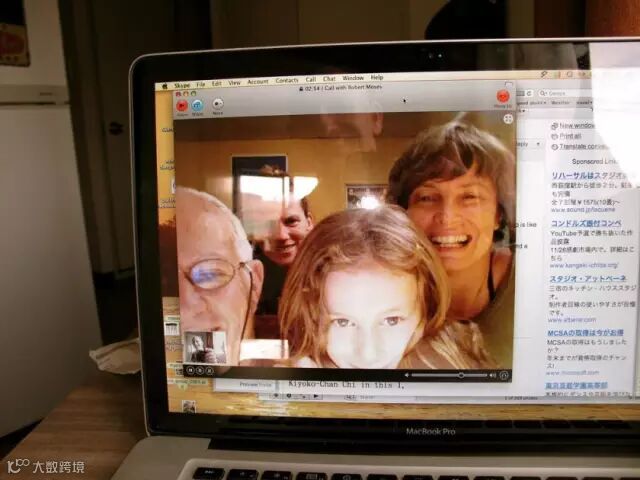Open the 'MCSAの取得は今がお得' sponsored link
This screenshot has height=480, width=640.
click(x=585, y=333)
